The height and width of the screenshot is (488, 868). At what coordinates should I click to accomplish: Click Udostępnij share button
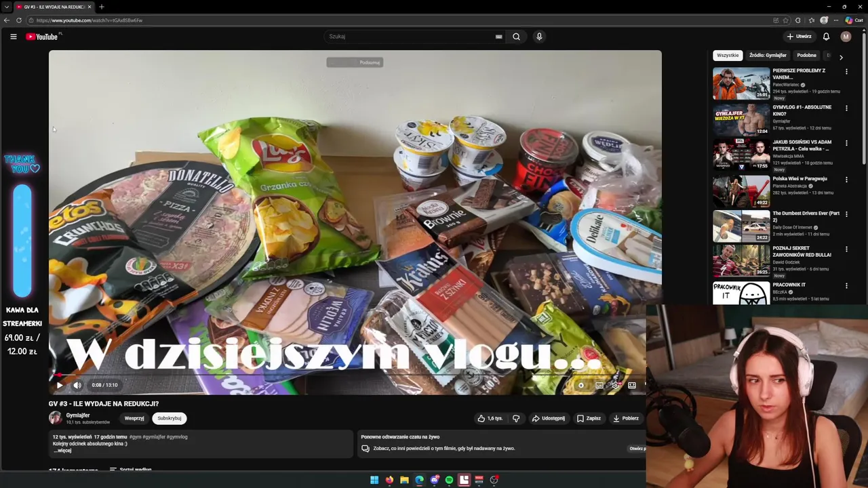548,418
